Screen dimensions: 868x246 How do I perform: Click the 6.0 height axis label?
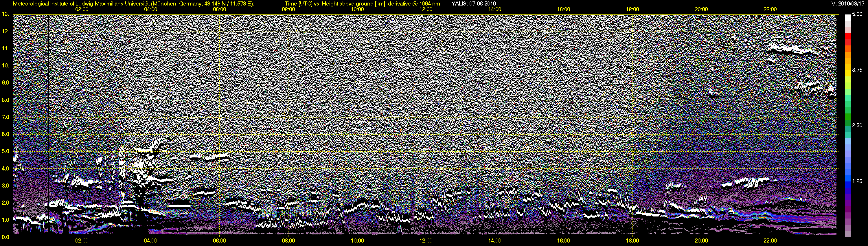5,134
